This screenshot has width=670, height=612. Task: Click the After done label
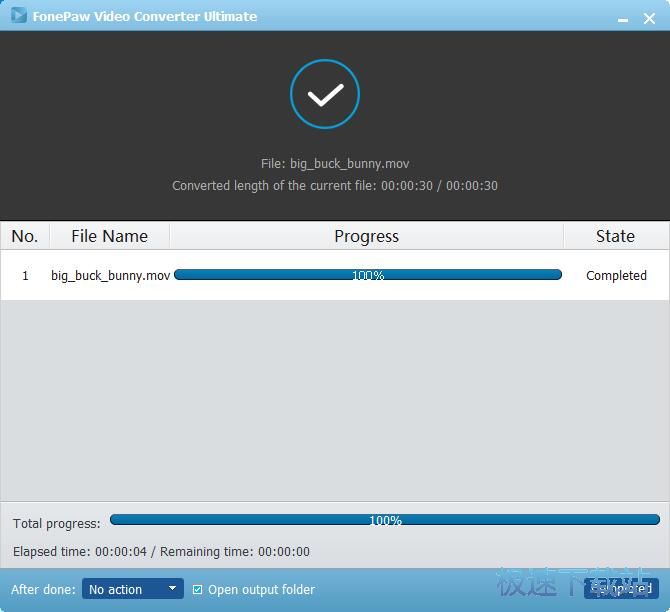click(x=44, y=589)
